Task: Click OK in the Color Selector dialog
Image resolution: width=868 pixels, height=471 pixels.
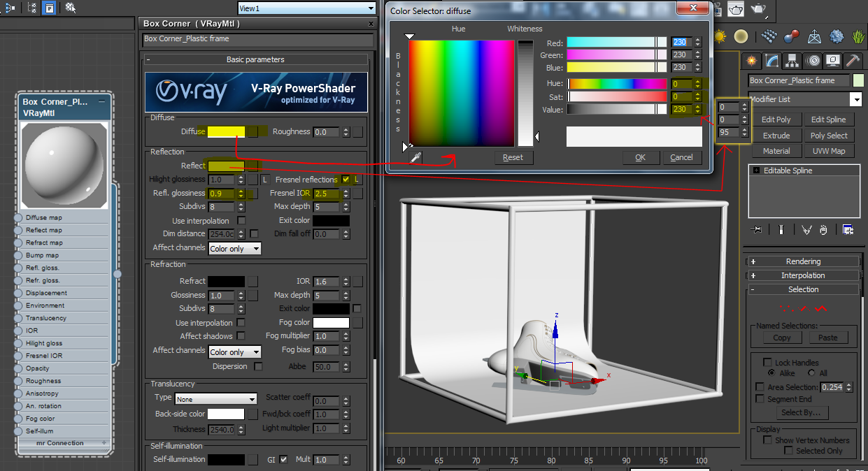Action: pos(641,157)
